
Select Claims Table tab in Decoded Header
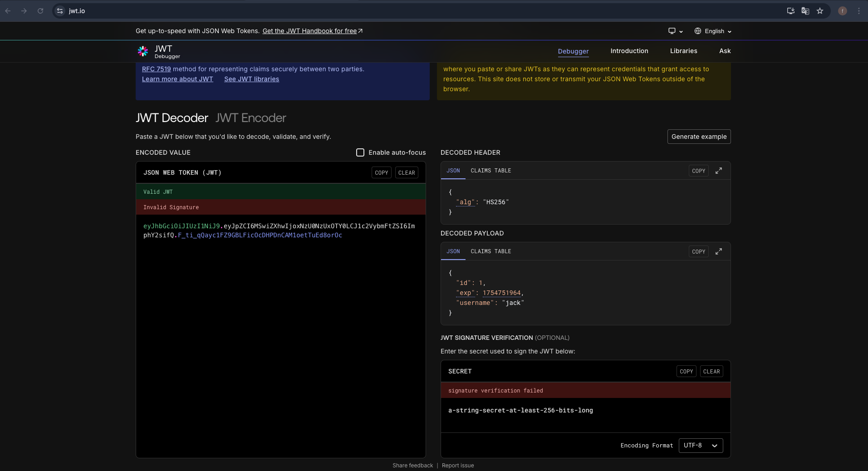point(491,171)
